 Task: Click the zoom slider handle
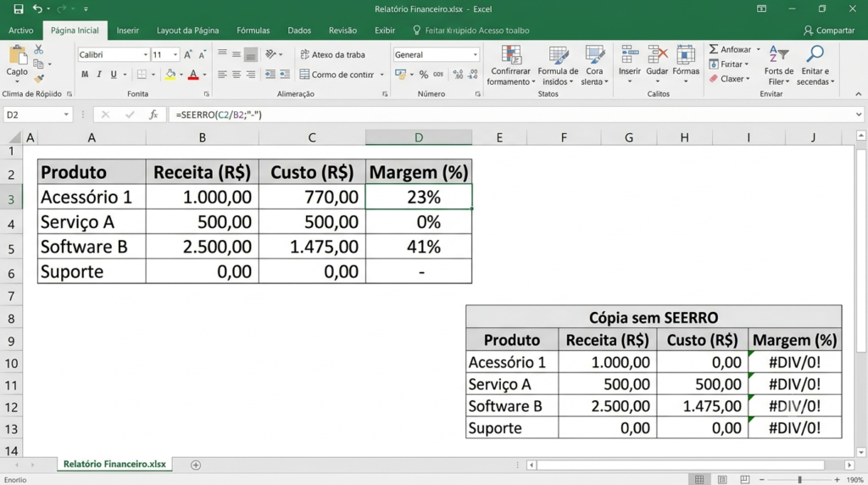(799, 479)
